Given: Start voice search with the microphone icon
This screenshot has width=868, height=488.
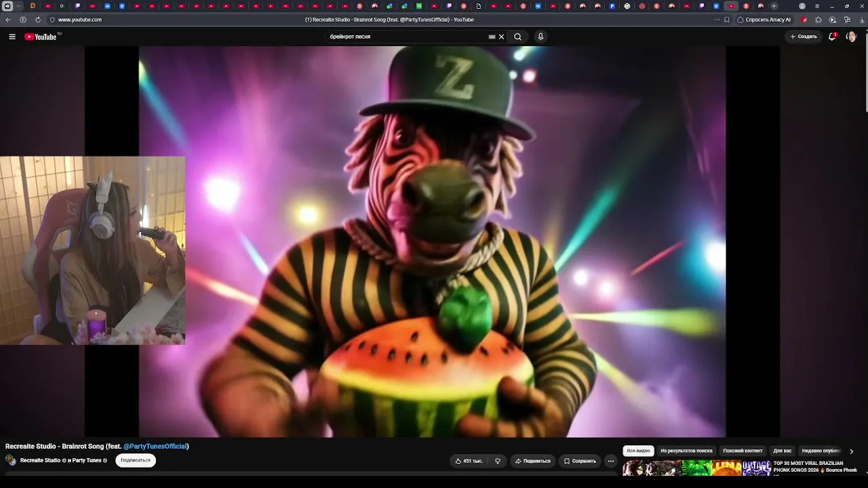Looking at the screenshot, I should 540,37.
